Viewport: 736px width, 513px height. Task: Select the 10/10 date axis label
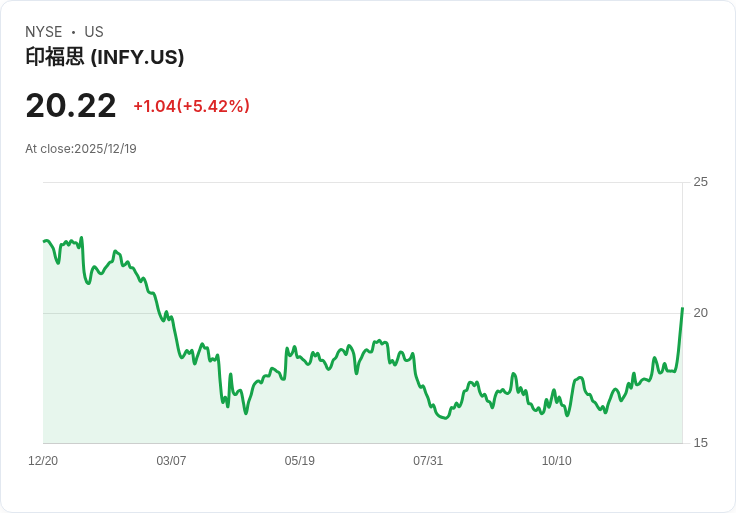[x=556, y=461]
